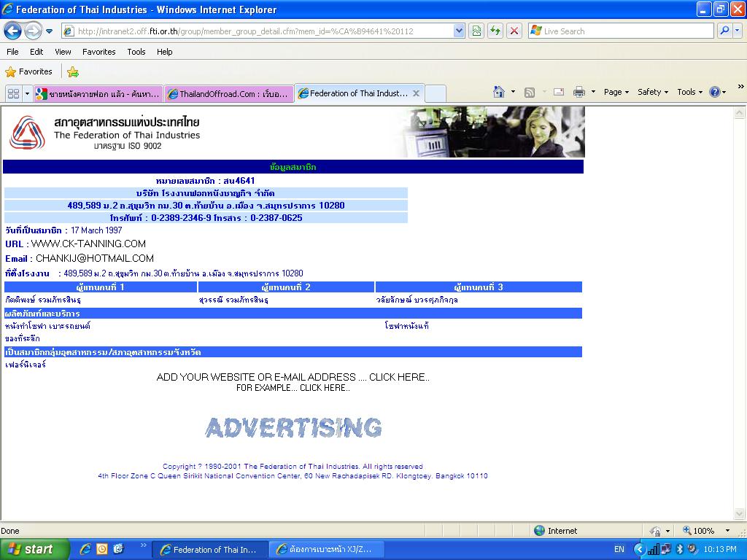
Task: Click the CHANKIJ@HOTMAIL.COM email link
Action: coord(95,258)
